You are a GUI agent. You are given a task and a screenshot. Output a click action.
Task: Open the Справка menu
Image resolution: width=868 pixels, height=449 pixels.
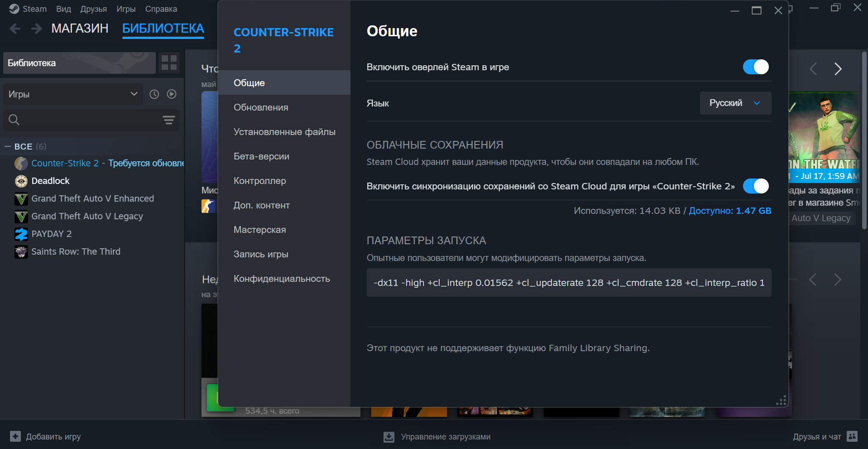coord(160,8)
